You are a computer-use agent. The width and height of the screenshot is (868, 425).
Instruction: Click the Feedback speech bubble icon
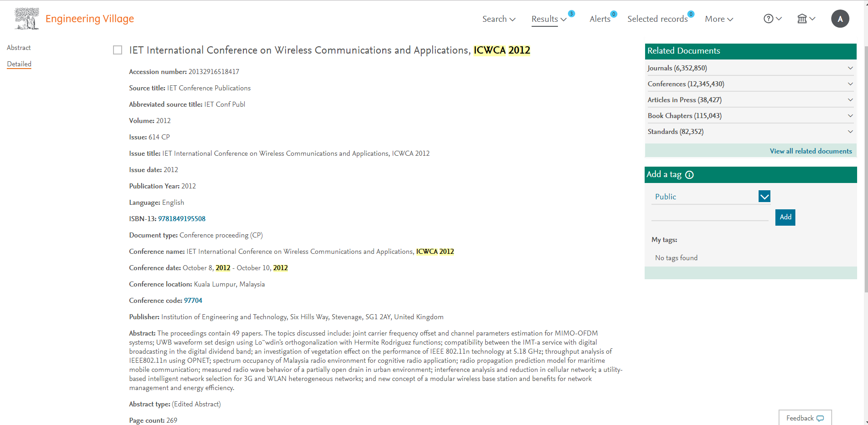coord(820,418)
